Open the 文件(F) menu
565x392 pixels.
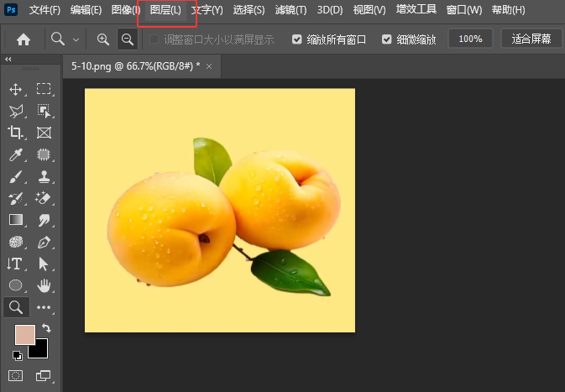[44, 10]
